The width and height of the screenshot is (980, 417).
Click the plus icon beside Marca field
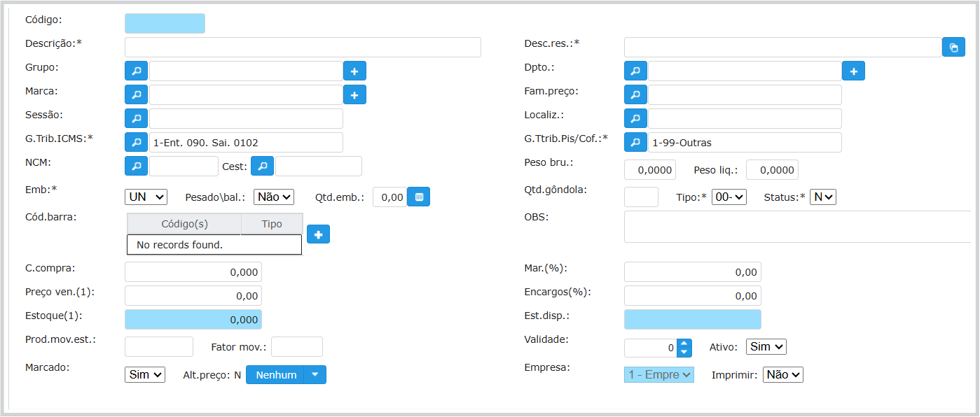click(x=354, y=94)
